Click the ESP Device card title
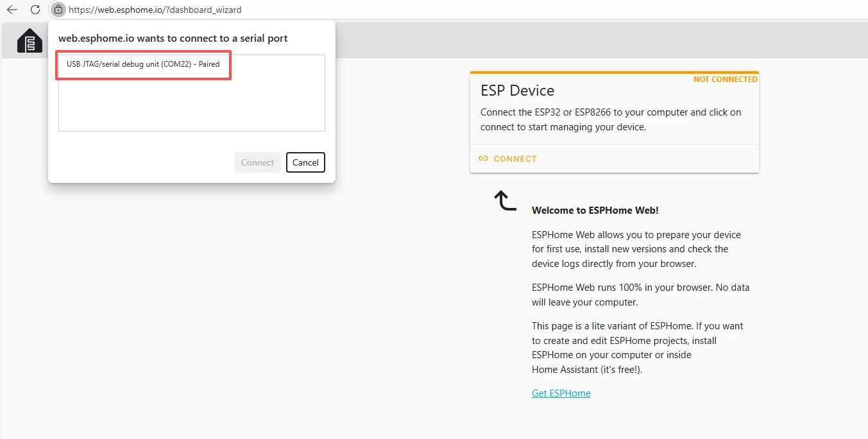 click(517, 90)
